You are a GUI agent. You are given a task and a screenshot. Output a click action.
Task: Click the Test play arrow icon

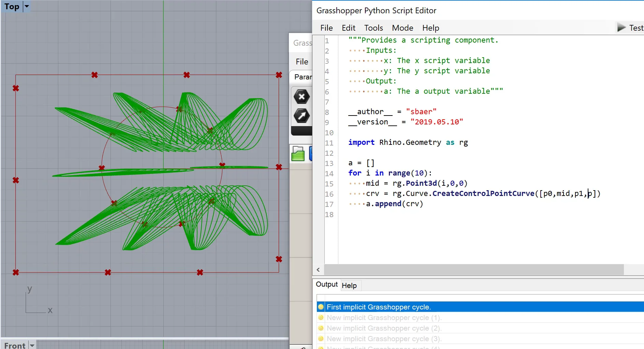coord(621,28)
